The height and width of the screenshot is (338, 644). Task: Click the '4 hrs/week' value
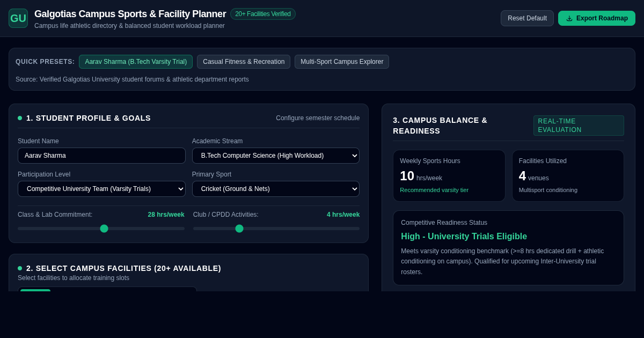[x=343, y=215]
